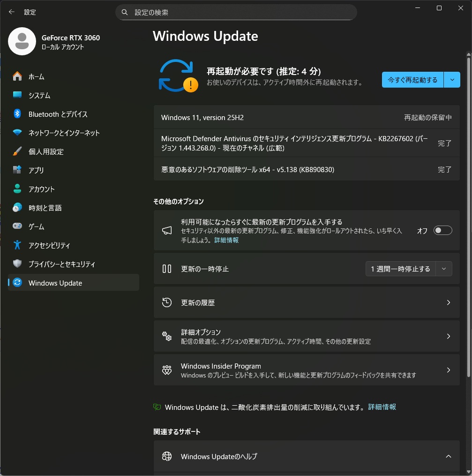Open the 更新の履歴 row
Image resolution: width=472 pixels, height=476 pixels.
pos(307,302)
